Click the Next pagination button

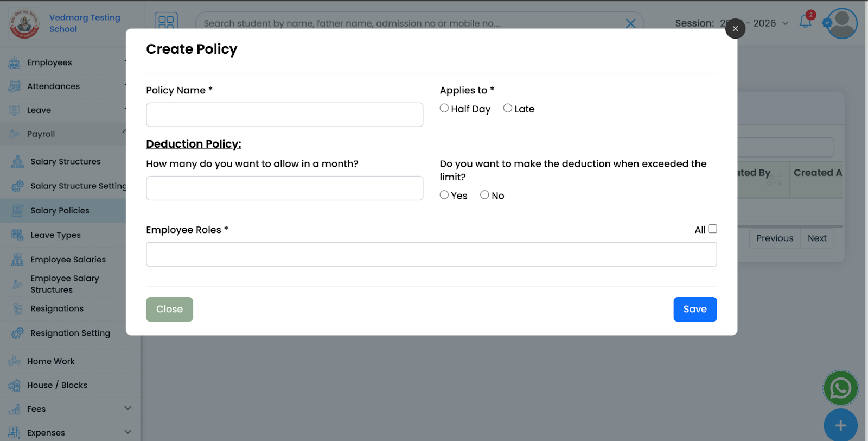[817, 238]
